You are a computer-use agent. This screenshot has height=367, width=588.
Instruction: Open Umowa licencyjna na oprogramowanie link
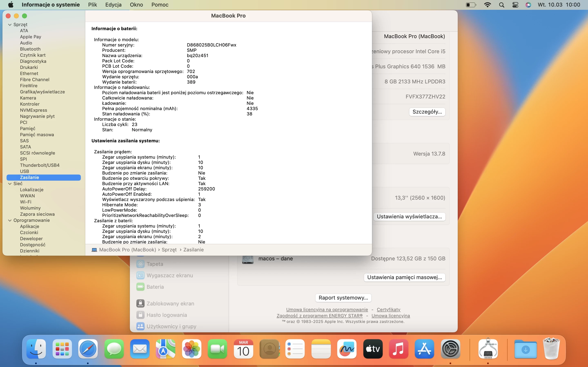[x=327, y=310]
